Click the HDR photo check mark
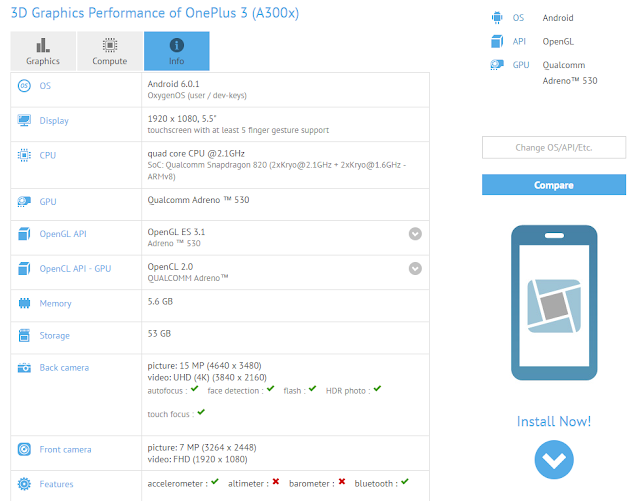640x501 pixels. (377, 388)
